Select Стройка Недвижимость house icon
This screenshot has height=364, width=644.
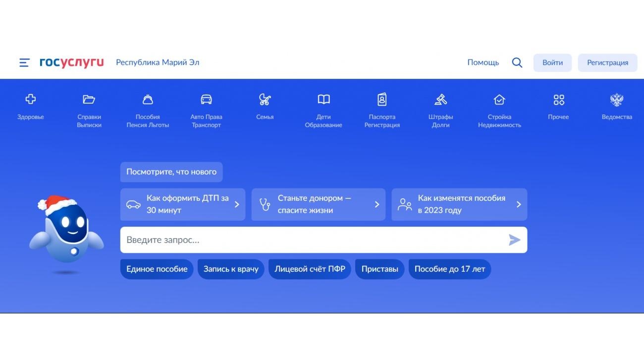pos(499,100)
